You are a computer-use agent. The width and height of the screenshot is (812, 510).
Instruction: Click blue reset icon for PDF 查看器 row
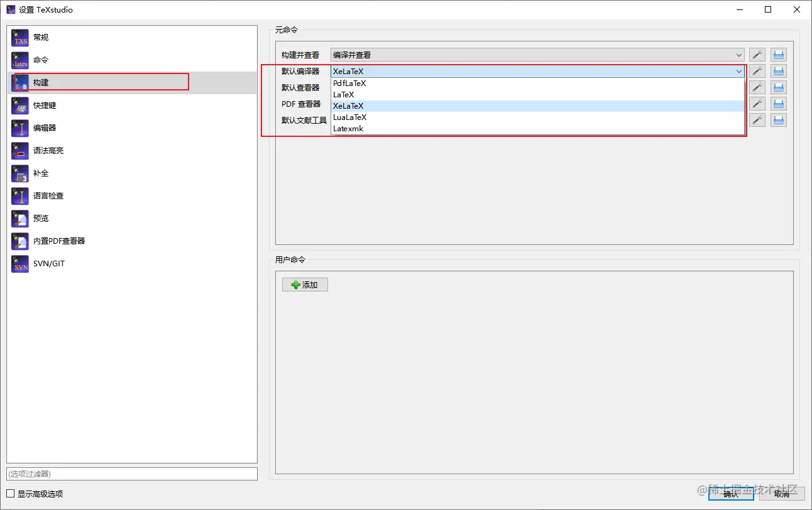[779, 104]
